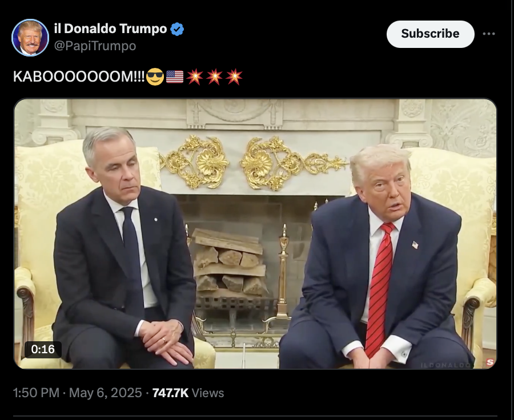514x420 pixels.
Task: Click the middle explosion emoji
Action: coord(214,76)
